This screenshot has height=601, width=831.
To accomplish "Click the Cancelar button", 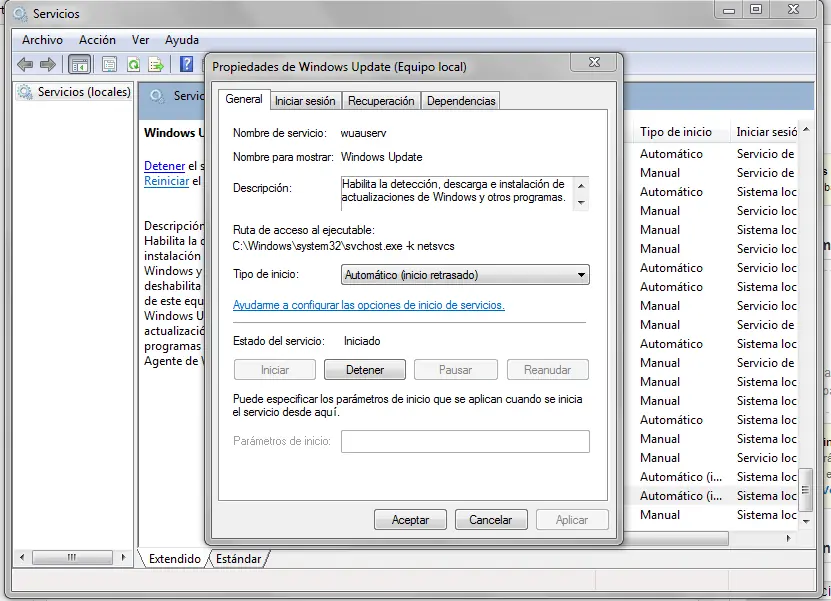I will (x=491, y=519).
